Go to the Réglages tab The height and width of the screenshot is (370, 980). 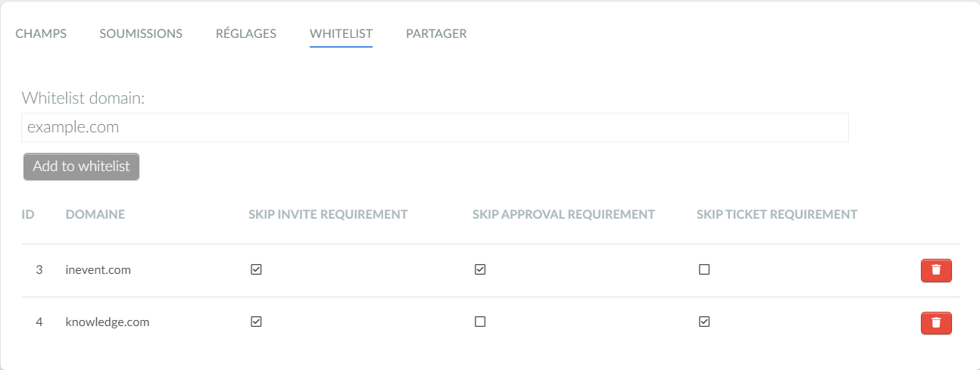246,33
